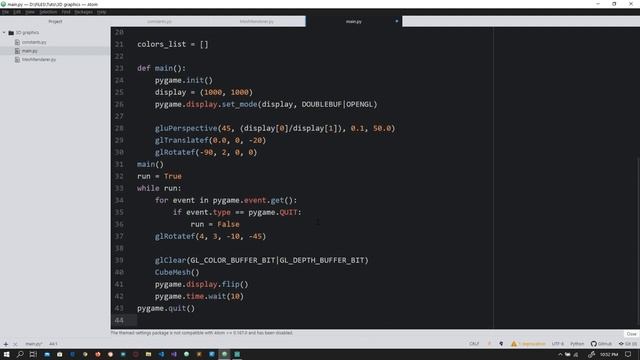Click on the CubeMesh() line
This screenshot has width=640, height=360.
point(177,272)
